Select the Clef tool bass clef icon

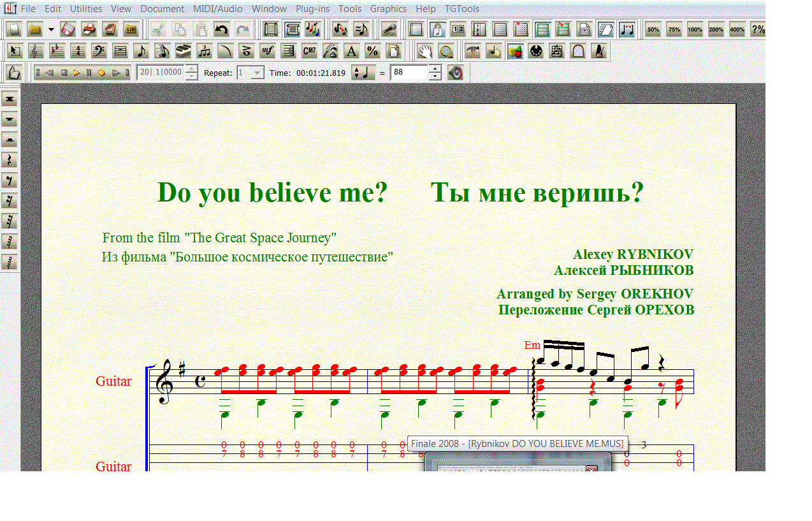tap(99, 51)
